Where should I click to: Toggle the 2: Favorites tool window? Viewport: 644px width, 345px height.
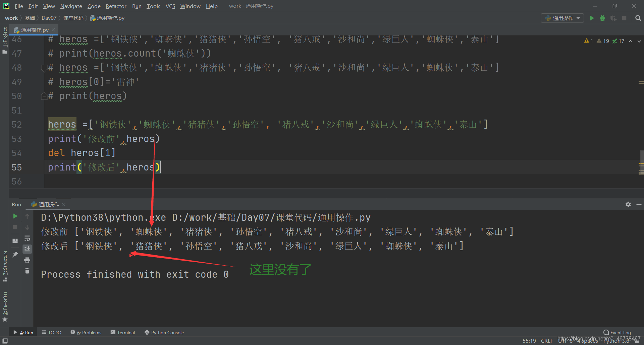(x=5, y=306)
